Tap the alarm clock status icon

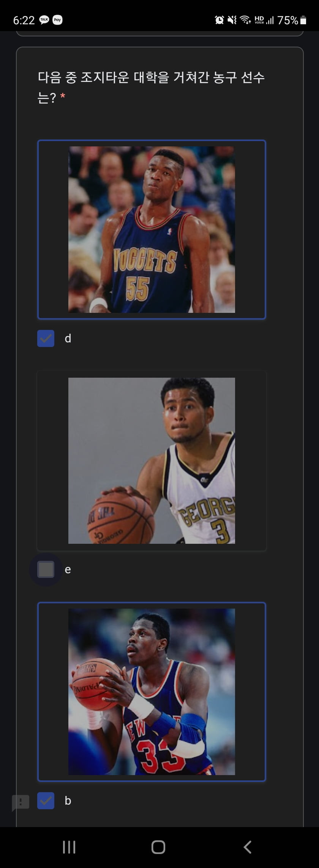[219, 20]
